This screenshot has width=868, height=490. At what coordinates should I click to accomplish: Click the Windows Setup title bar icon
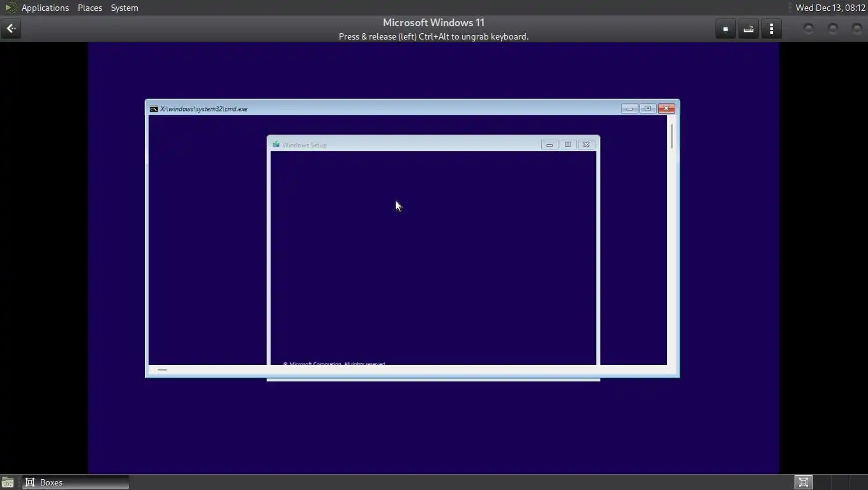[276, 144]
